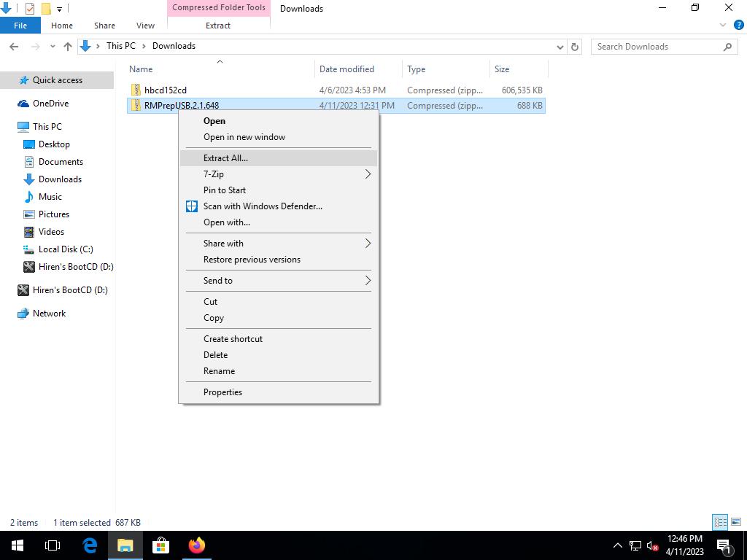Switch to large icons view toggle
747x560 pixels.
click(735, 522)
